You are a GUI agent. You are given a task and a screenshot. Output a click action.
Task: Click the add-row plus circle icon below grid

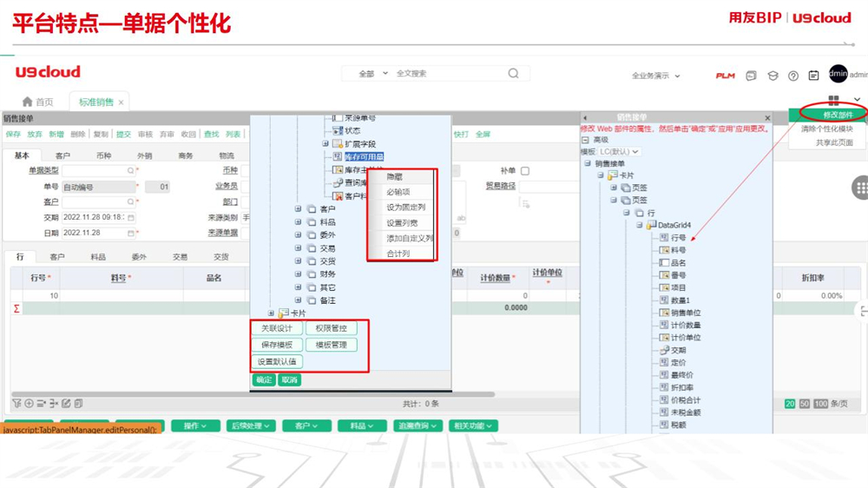[x=29, y=403]
